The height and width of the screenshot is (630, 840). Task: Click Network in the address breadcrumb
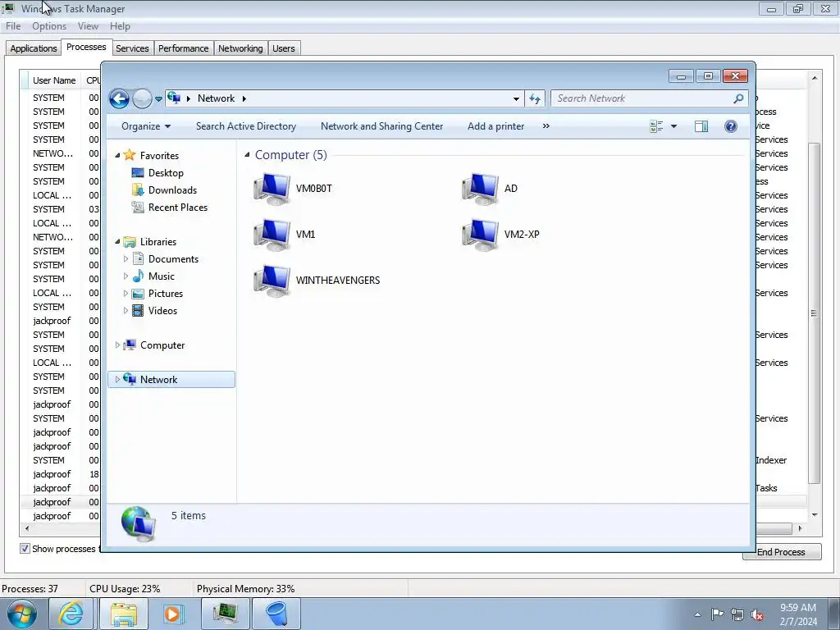pyautogui.click(x=216, y=98)
